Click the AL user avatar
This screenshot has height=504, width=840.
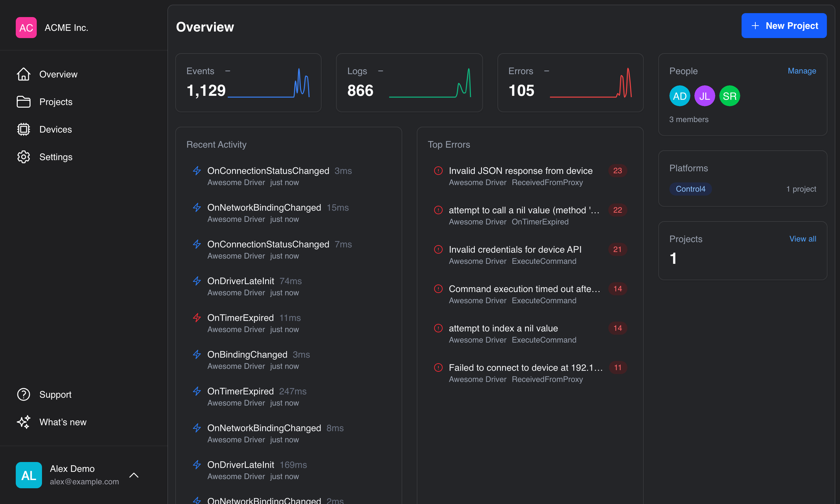click(x=29, y=475)
